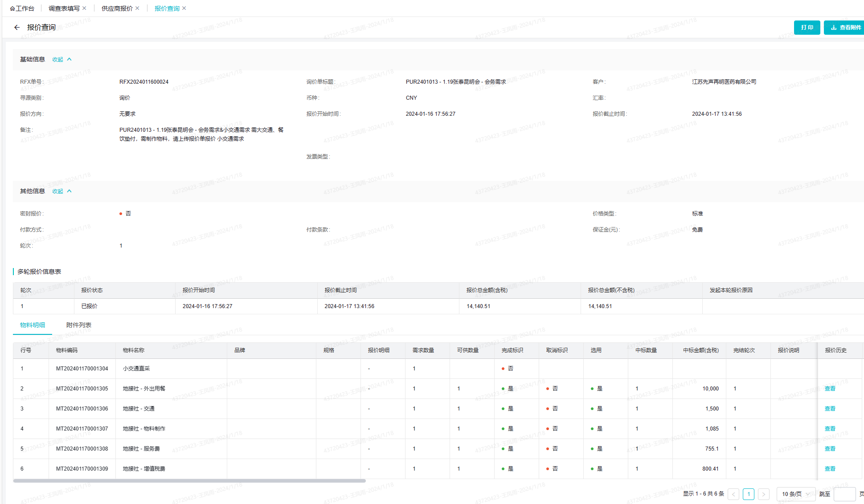Image resolution: width=864 pixels, height=504 pixels.
Task: Close the 调查表填写 tab
Action: (85, 8)
